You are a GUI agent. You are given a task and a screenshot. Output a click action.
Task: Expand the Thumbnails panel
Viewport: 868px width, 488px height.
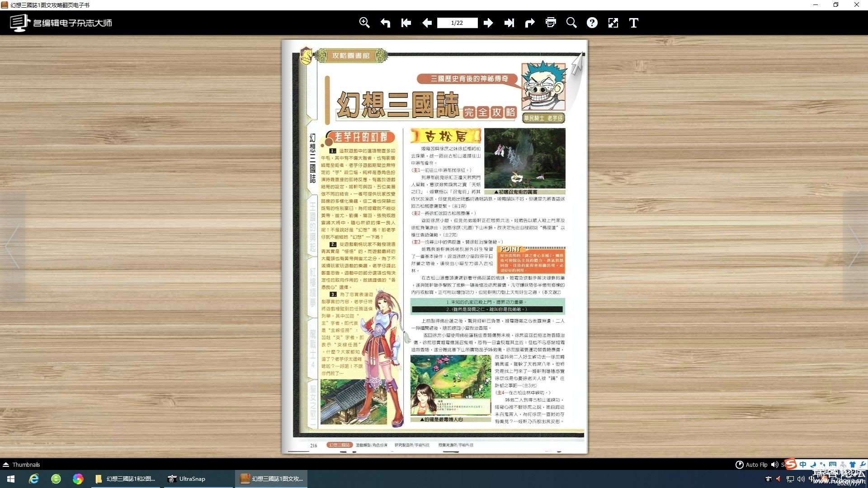[21, 465]
